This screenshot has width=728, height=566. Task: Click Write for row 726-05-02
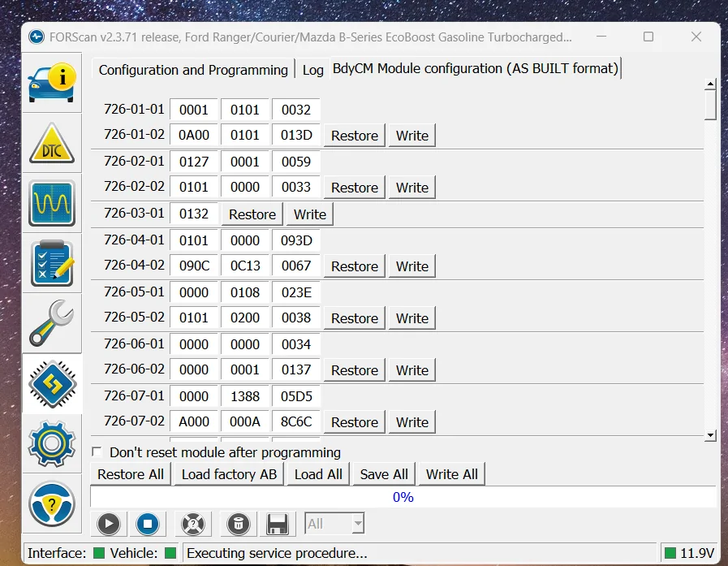(411, 318)
